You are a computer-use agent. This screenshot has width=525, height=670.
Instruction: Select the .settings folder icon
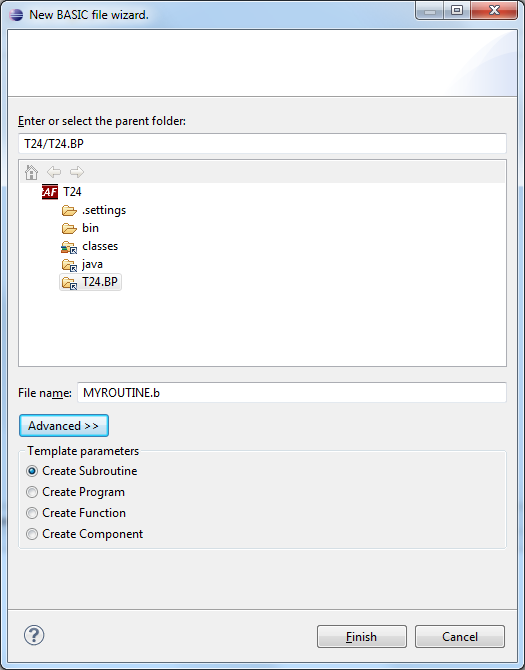pos(69,210)
